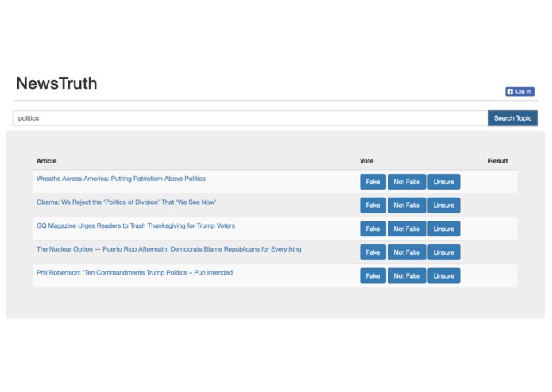Focus the topic search field containing politics

[x=250, y=118]
